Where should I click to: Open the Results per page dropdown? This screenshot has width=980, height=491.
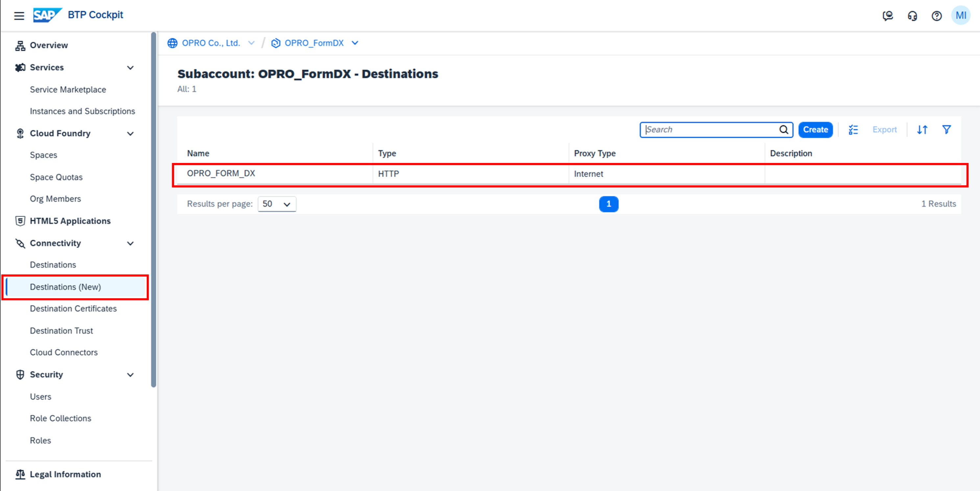pos(277,204)
